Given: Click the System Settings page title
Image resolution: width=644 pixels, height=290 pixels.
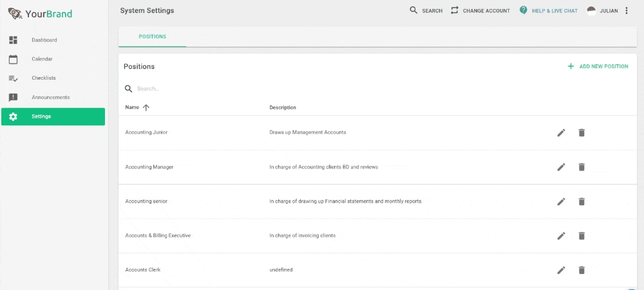Looking at the screenshot, I should click(x=147, y=11).
